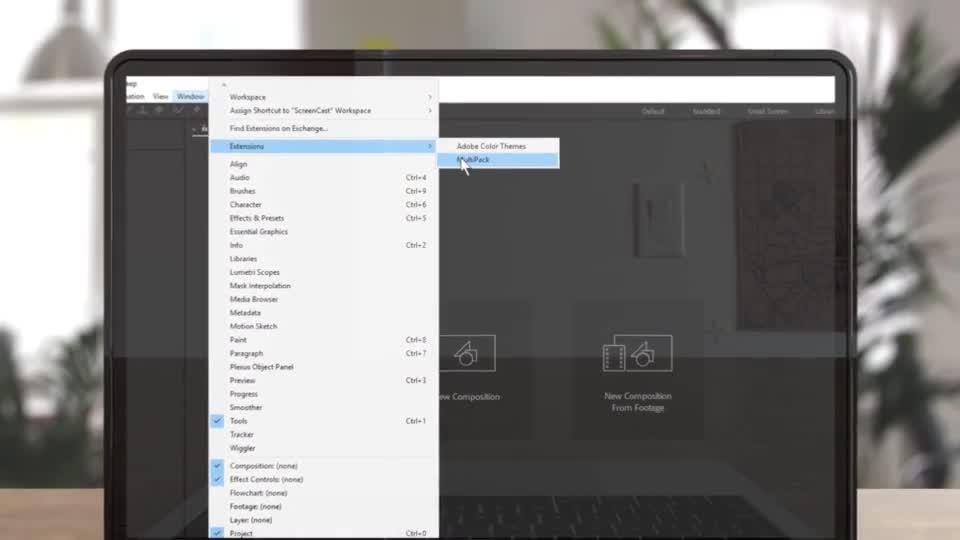This screenshot has width=960, height=540.
Task: Show the Wiggler panel
Action: click(243, 448)
